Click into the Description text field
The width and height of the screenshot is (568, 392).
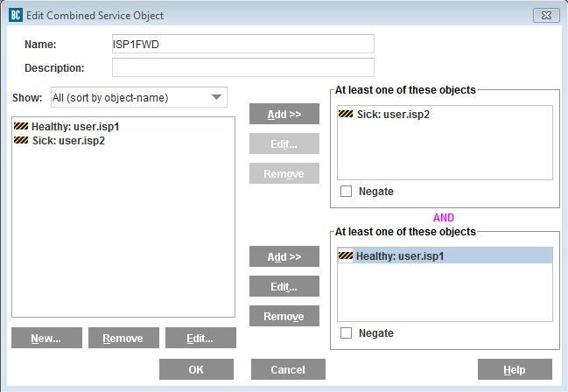point(242,68)
